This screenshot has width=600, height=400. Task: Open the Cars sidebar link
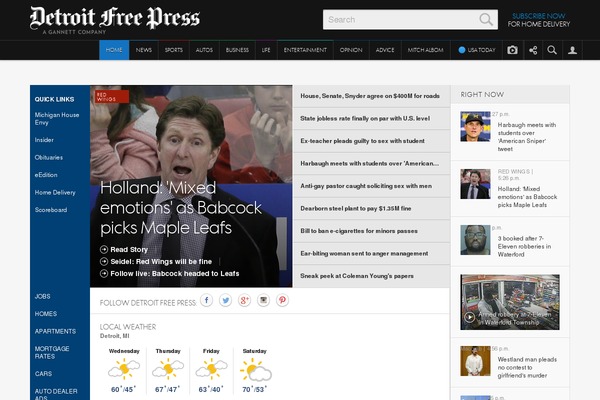pyautogui.click(x=43, y=374)
